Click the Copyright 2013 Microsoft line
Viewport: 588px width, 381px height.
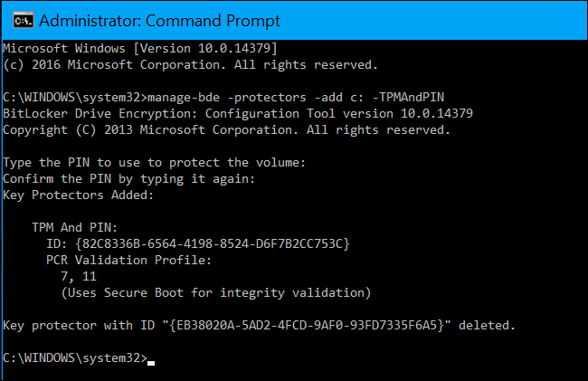(226, 129)
